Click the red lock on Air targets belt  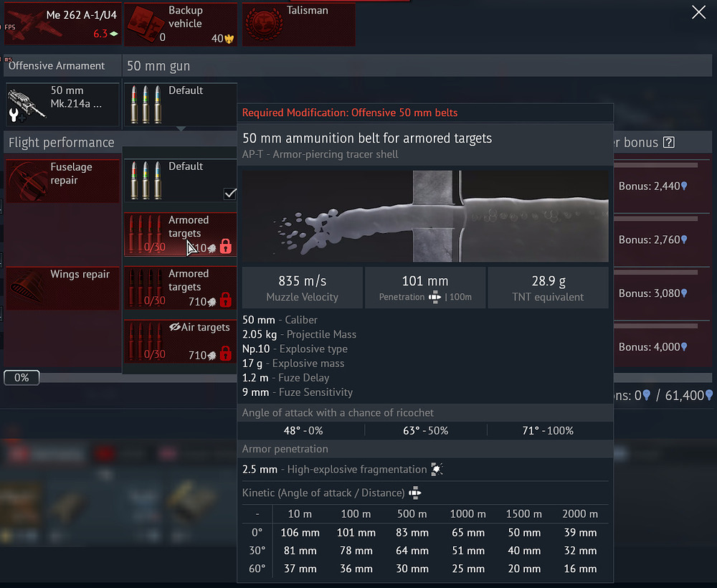click(225, 354)
